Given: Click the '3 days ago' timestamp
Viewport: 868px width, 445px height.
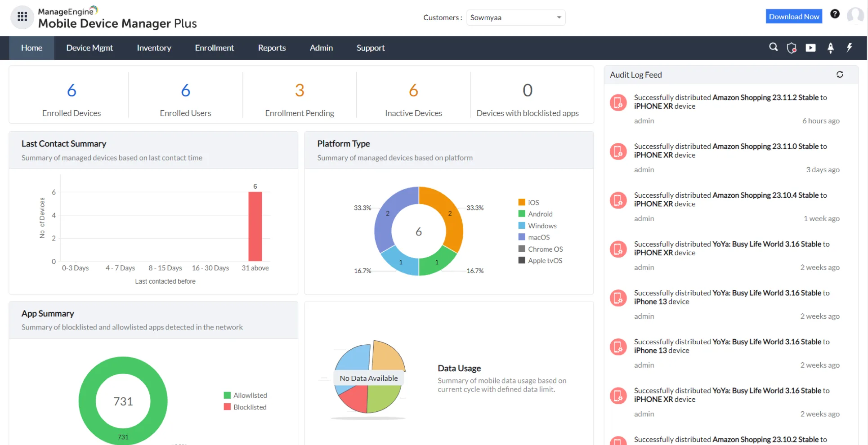Looking at the screenshot, I should (823, 170).
